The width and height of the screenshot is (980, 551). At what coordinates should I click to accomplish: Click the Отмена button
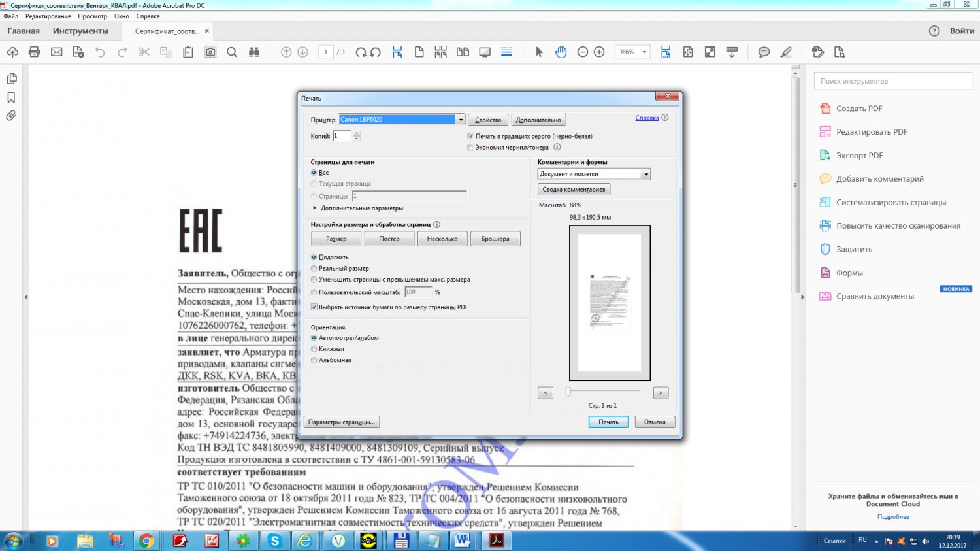coord(655,422)
